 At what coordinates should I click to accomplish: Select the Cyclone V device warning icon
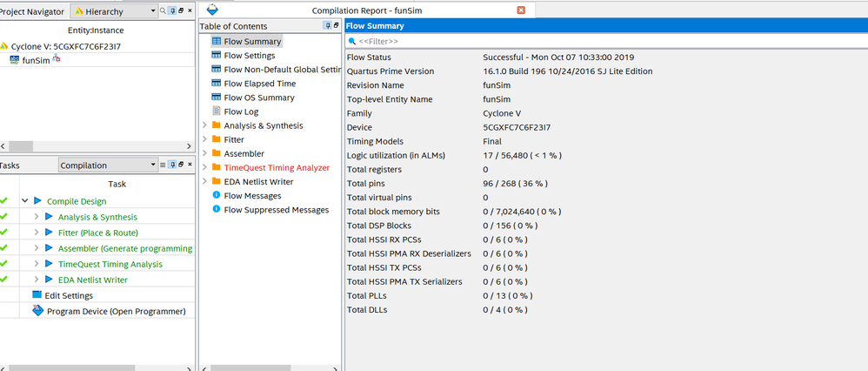tap(3, 46)
